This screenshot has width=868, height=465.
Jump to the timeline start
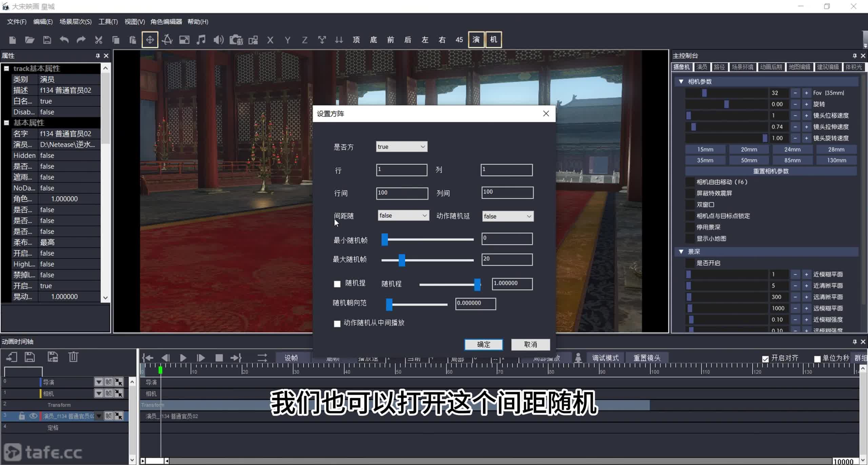[x=148, y=358]
